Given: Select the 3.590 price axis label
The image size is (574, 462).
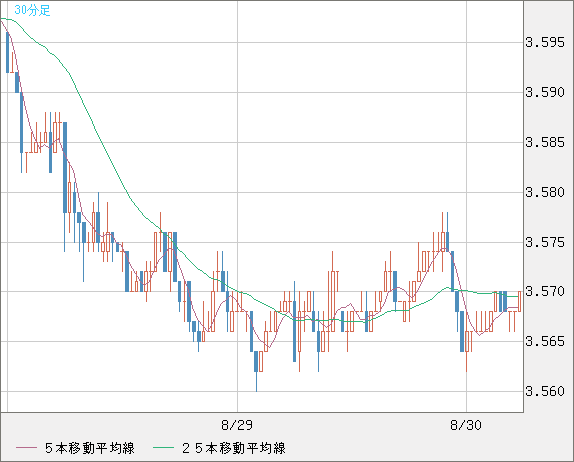Looking at the screenshot, I should click(x=545, y=92).
